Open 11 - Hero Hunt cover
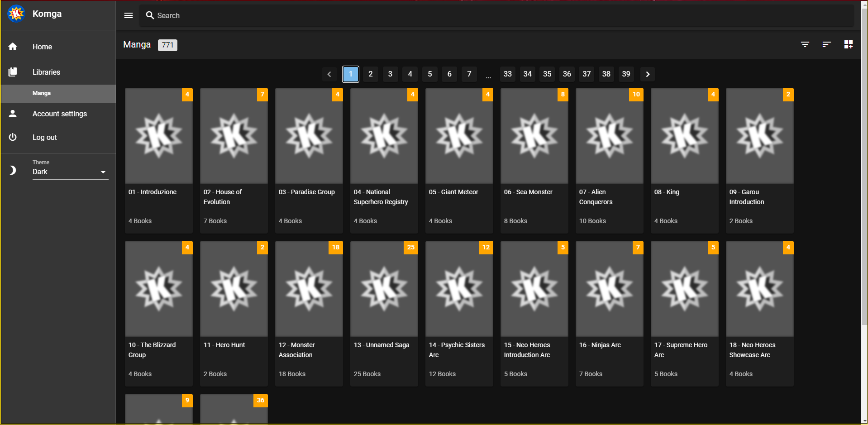 234,289
